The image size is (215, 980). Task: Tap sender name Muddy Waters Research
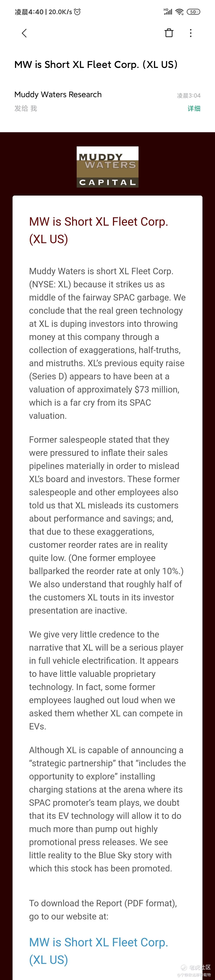[58, 94]
